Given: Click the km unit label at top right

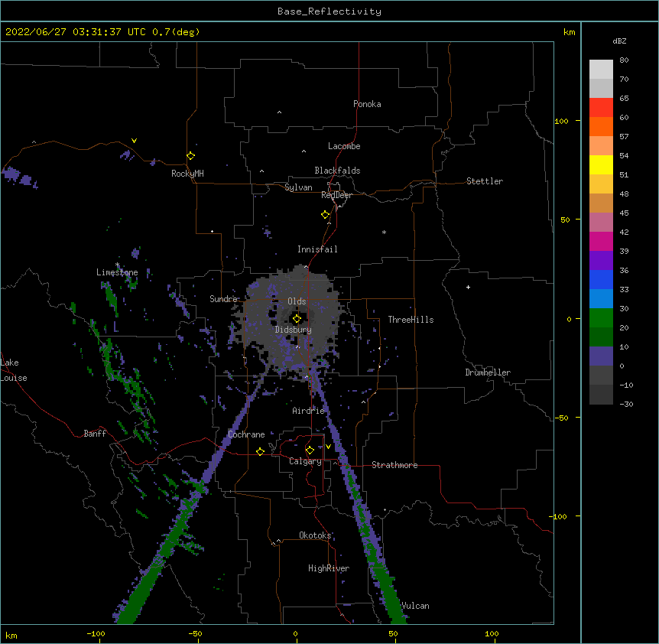Looking at the screenshot, I should [x=570, y=32].
